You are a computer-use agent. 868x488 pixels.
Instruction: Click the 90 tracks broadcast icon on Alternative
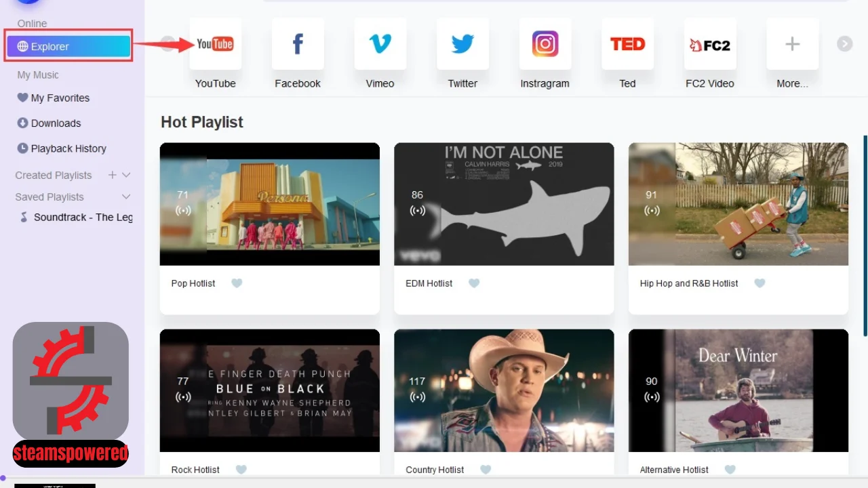point(652,396)
